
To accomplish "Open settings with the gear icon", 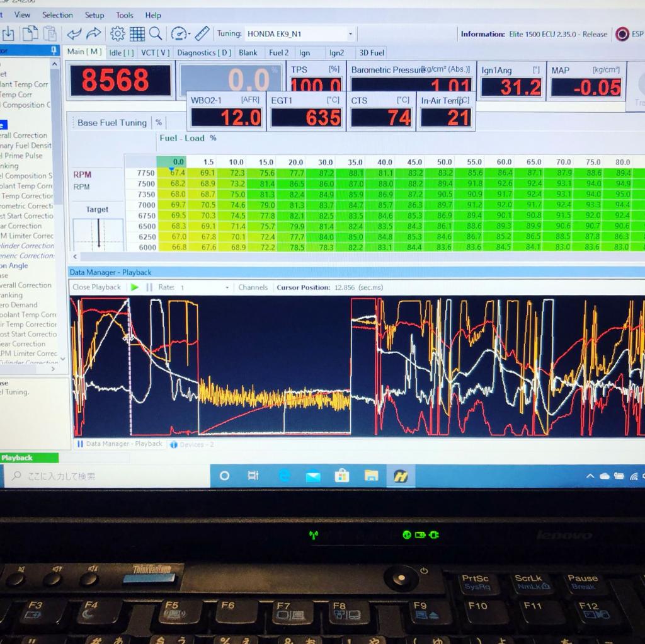I will [x=118, y=33].
